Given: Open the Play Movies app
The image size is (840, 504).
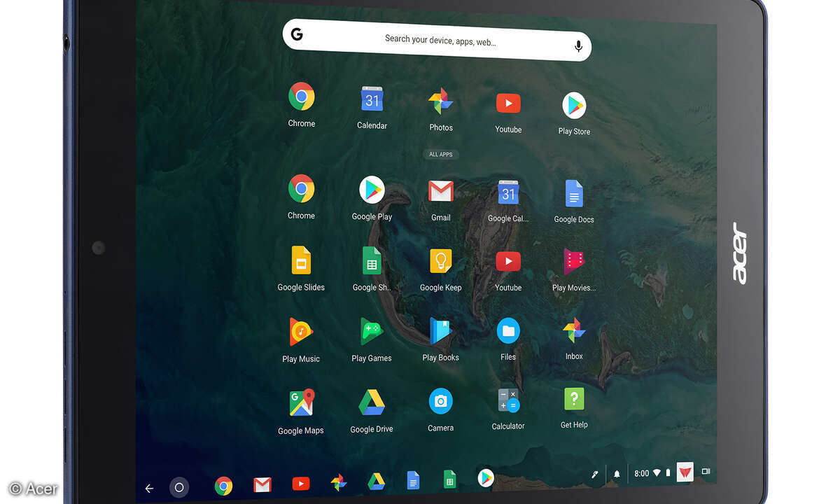Looking at the screenshot, I should pyautogui.click(x=574, y=262).
